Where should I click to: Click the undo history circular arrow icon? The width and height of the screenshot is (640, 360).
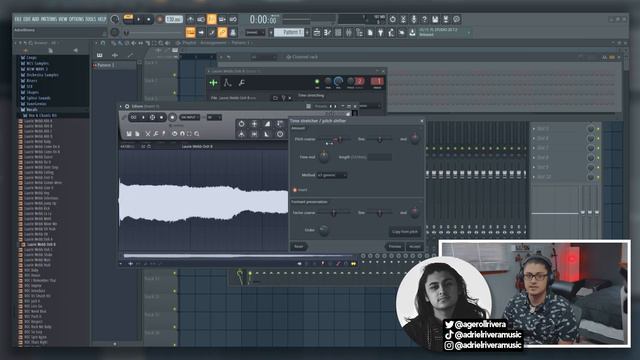(392, 19)
